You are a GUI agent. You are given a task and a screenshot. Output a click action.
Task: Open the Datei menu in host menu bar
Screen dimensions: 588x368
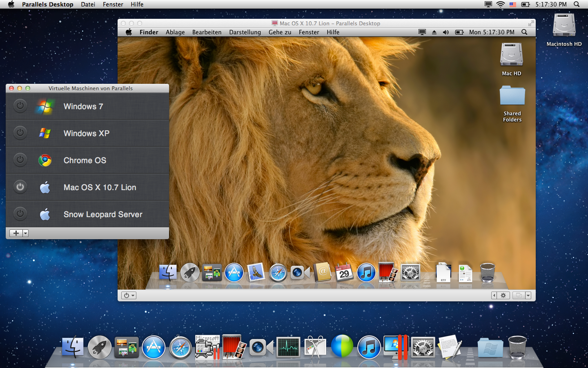point(88,4)
